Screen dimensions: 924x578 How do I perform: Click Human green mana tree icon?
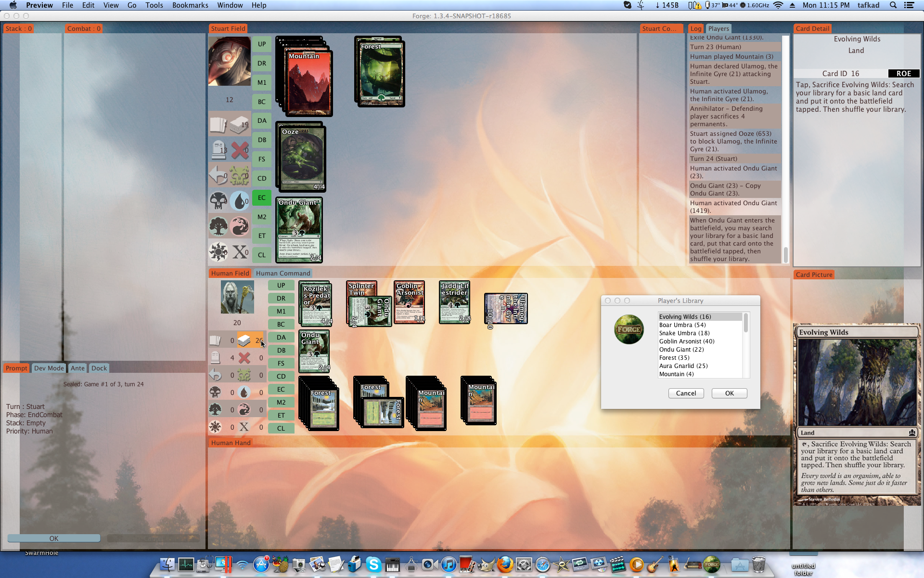(x=215, y=410)
